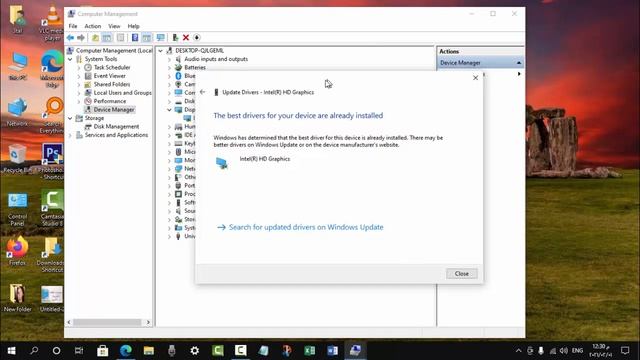Viewport: 640px width, 360px height.
Task: Click the Cortana circle taskbar icon
Action: 56,351
